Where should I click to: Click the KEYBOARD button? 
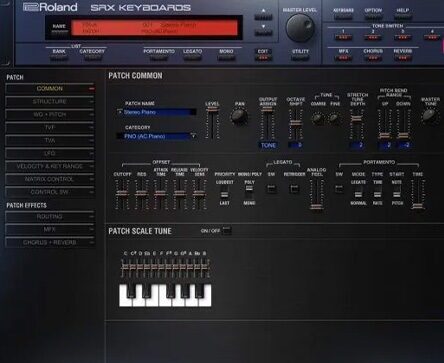click(x=343, y=16)
